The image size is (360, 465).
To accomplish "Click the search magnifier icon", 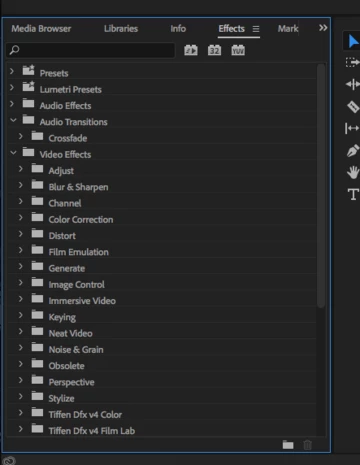I will (14, 50).
